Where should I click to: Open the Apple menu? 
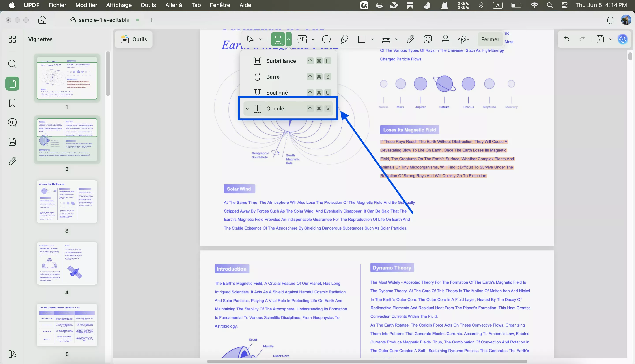[x=12, y=5]
